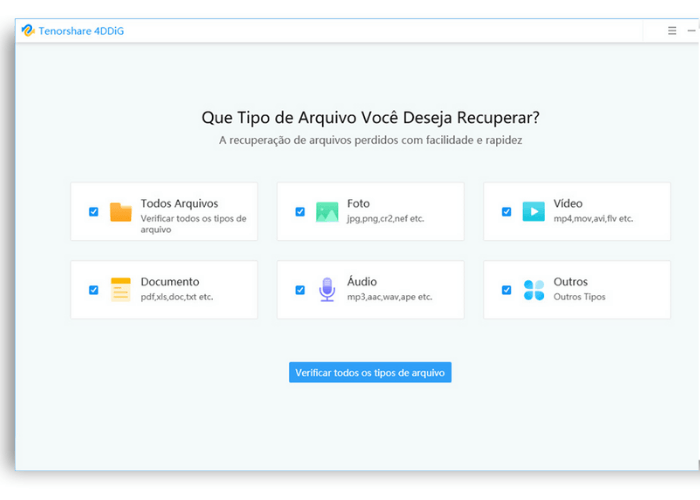Click the mp4,mov,avi,flv etc. text

(x=593, y=219)
